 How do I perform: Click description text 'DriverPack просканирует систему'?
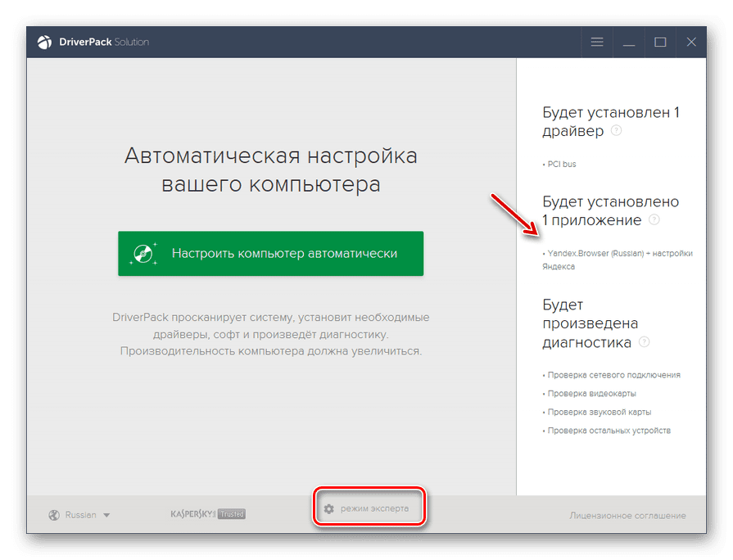270,334
